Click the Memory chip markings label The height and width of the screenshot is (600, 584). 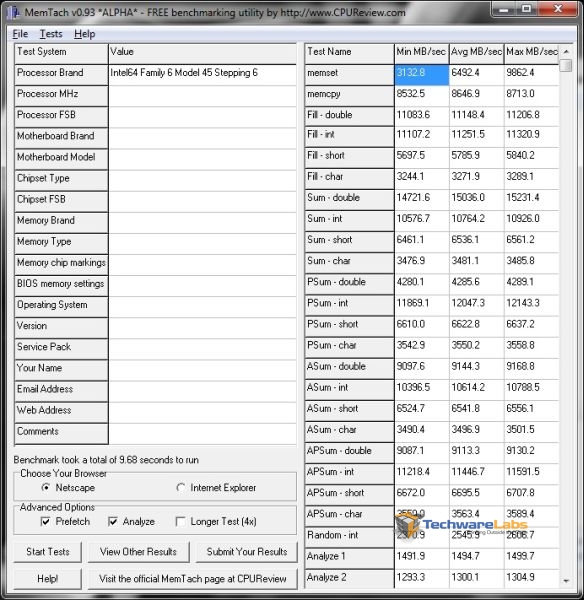[x=61, y=263]
